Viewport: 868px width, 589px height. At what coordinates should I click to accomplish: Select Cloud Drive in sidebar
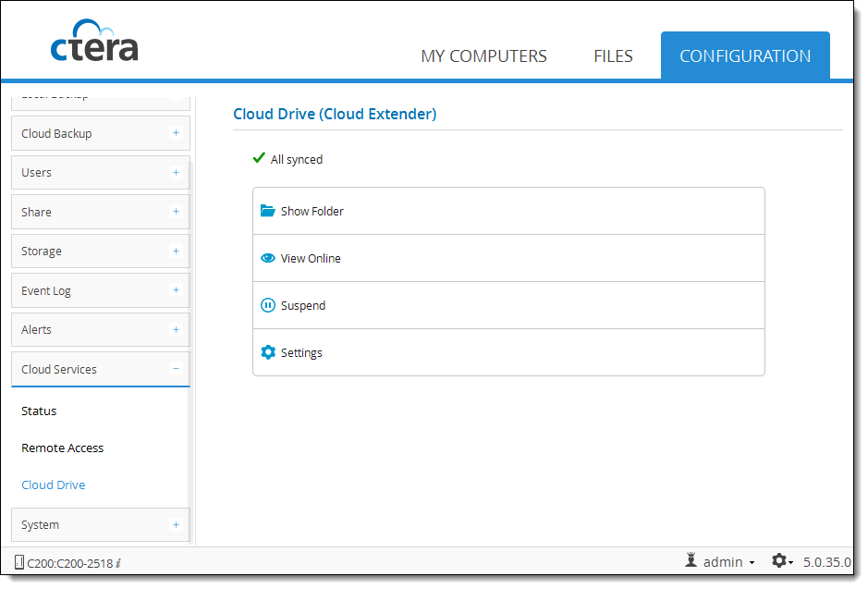coord(53,485)
